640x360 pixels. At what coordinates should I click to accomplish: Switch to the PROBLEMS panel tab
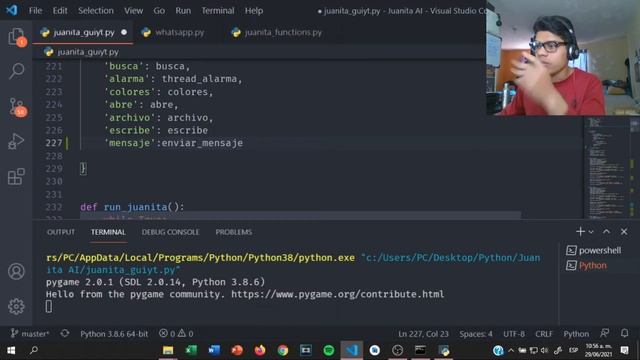233,232
